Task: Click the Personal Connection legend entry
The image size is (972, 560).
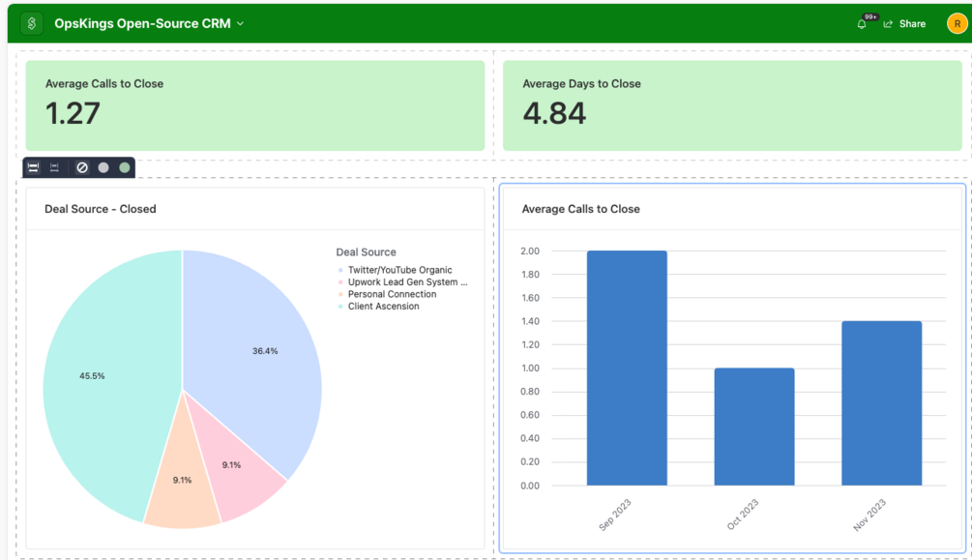Action: pos(387,294)
